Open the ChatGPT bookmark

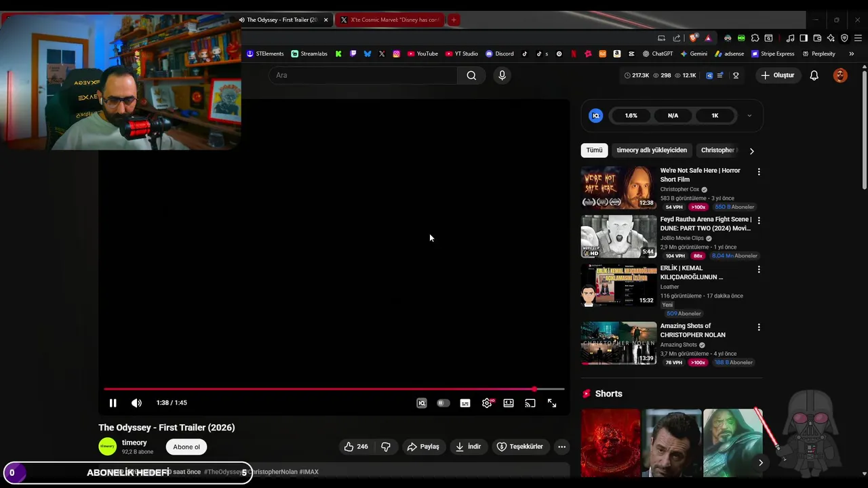pyautogui.click(x=658, y=54)
